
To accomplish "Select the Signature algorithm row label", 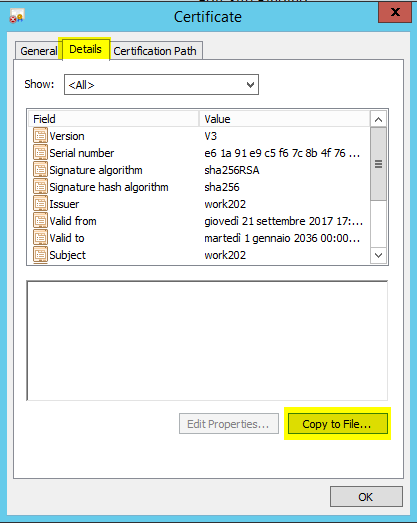I will click(96, 170).
